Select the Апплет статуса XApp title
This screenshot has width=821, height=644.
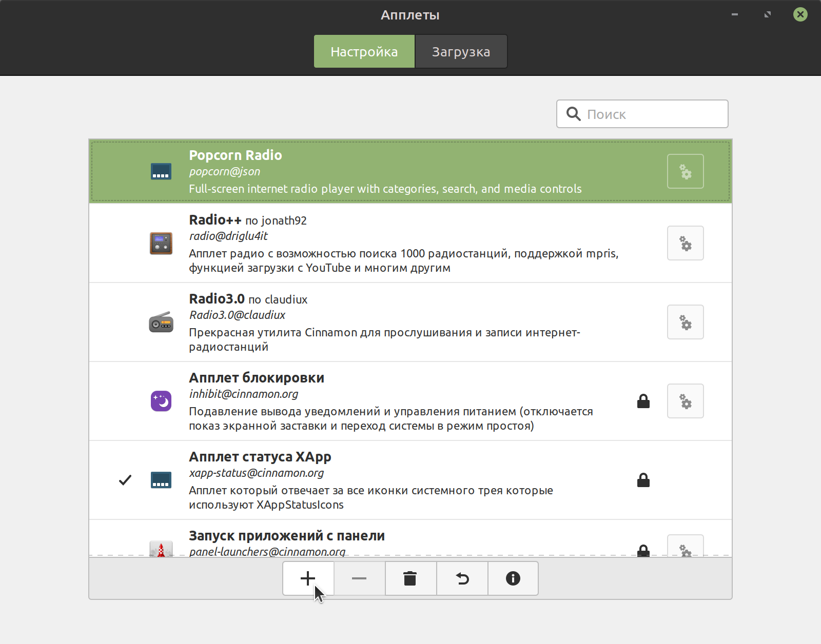coord(260,457)
